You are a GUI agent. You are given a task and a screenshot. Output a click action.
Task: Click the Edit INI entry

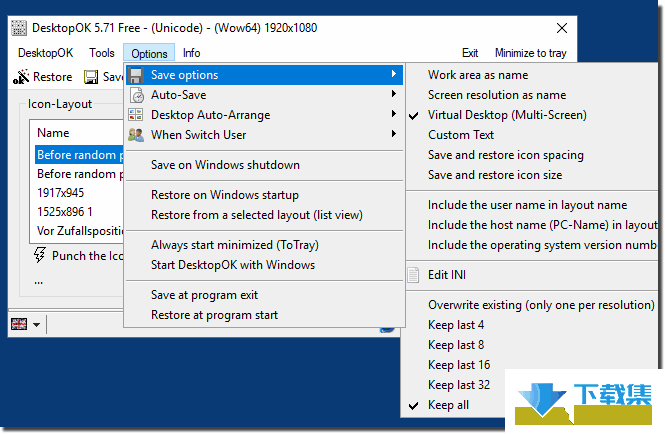447,275
